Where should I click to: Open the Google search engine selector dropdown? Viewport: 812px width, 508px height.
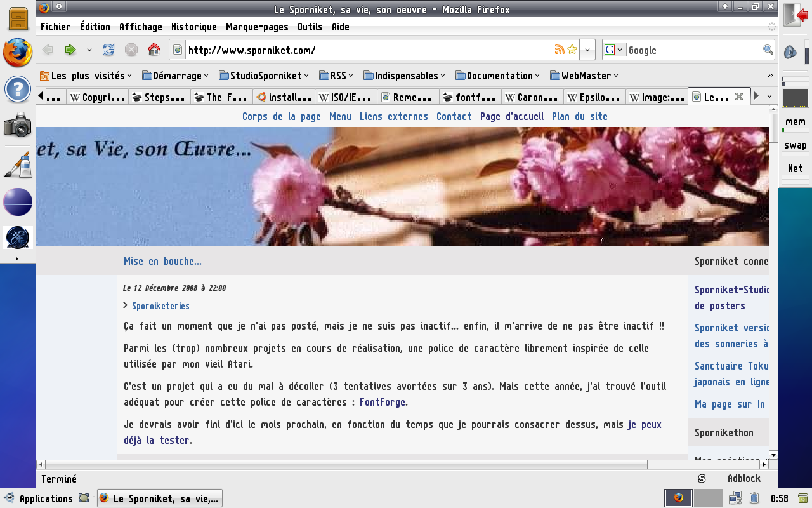pos(614,50)
